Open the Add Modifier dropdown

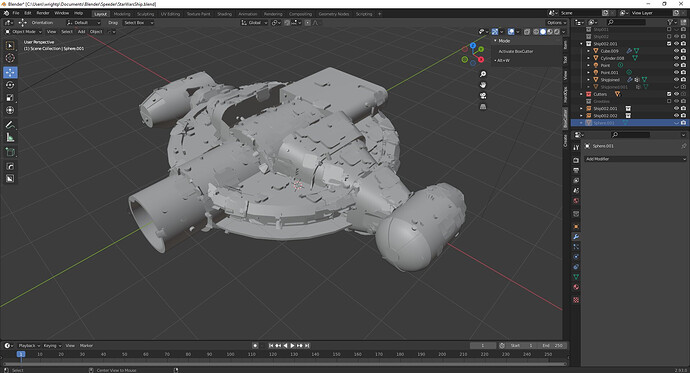(x=635, y=159)
